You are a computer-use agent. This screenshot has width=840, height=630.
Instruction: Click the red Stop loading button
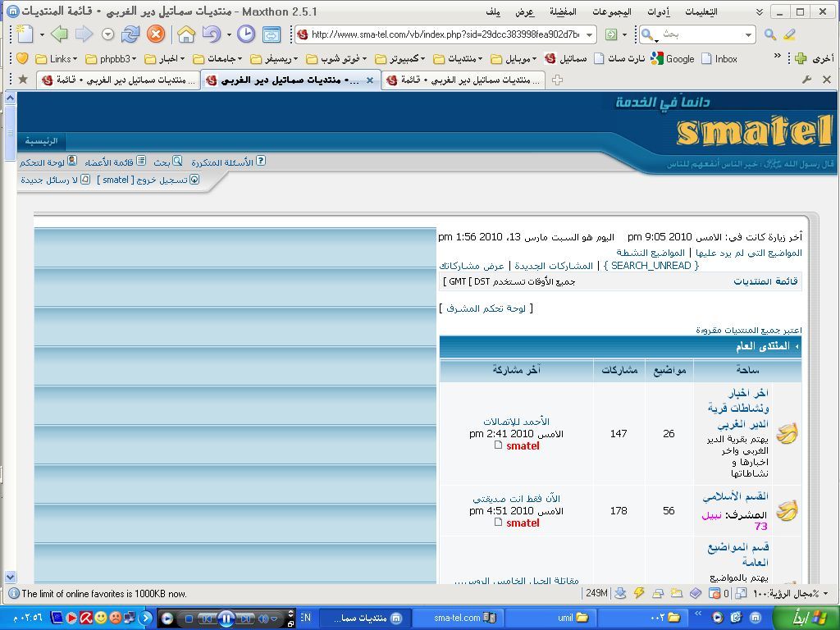point(155,34)
